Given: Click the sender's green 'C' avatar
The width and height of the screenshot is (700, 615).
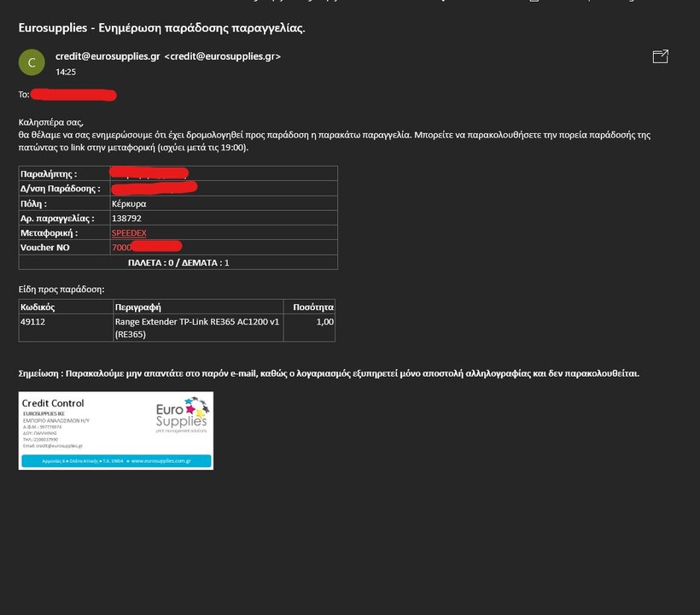Looking at the screenshot, I should [x=32, y=62].
